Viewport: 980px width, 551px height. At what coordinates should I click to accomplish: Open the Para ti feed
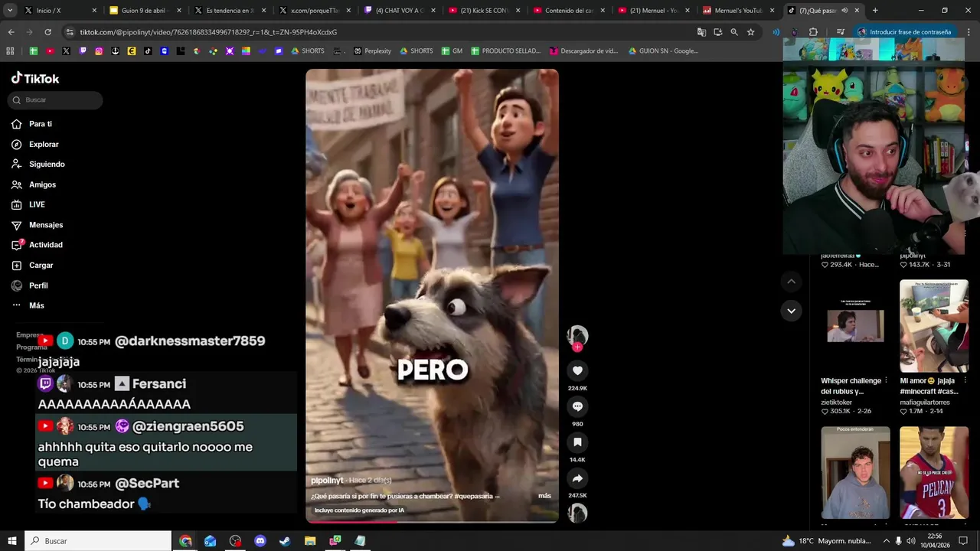coord(31,124)
